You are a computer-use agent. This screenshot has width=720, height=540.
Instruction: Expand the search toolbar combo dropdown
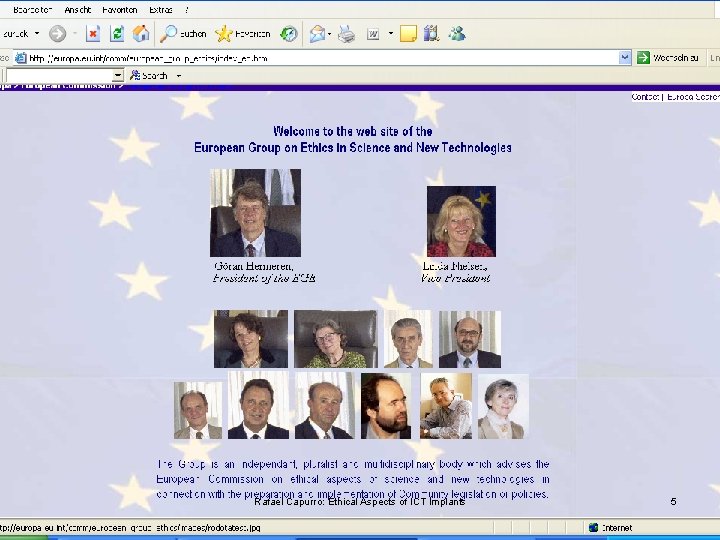click(x=118, y=76)
